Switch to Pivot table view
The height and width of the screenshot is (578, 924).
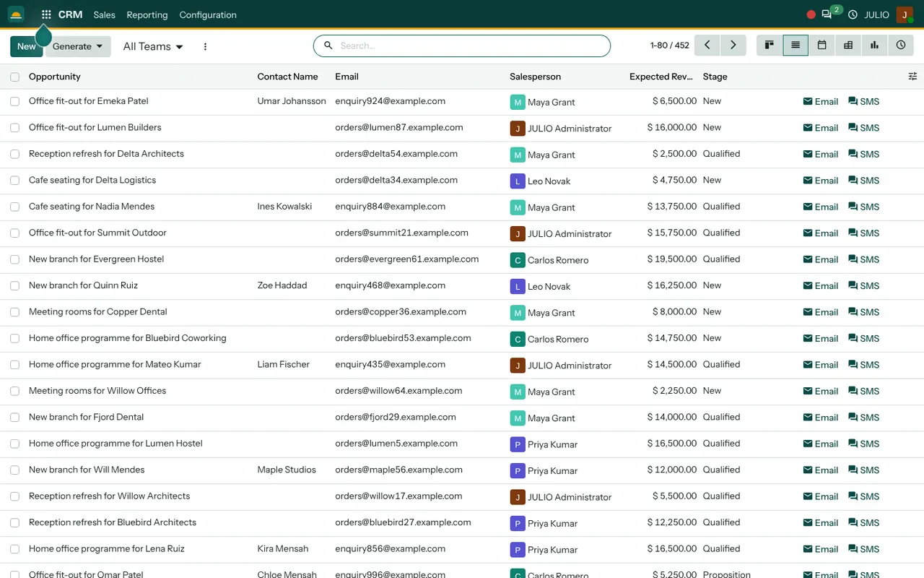click(848, 46)
